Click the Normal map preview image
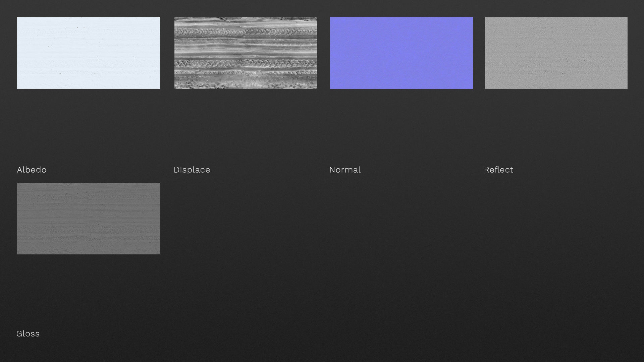 401,53
